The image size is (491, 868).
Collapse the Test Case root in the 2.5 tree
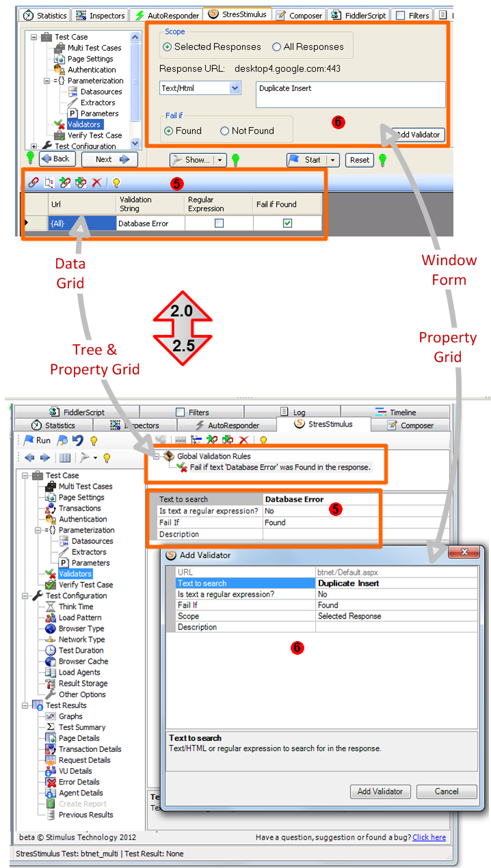(x=26, y=475)
